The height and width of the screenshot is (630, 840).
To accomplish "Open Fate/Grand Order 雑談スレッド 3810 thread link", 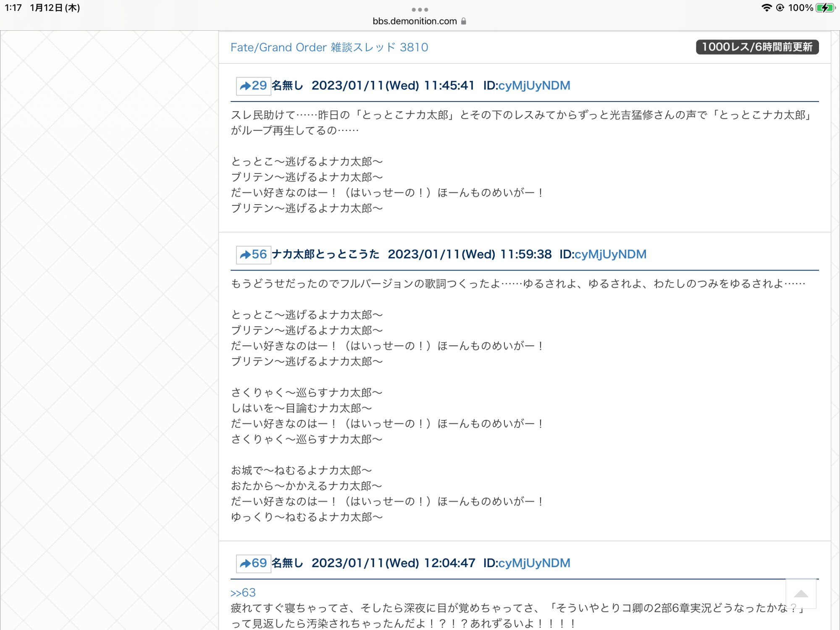I will 329,47.
